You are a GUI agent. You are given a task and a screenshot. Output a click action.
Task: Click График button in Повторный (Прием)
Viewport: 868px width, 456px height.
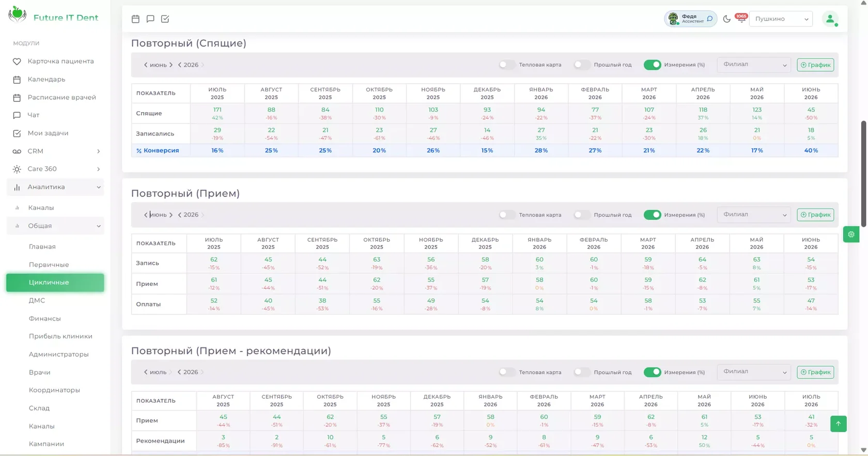pyautogui.click(x=815, y=215)
